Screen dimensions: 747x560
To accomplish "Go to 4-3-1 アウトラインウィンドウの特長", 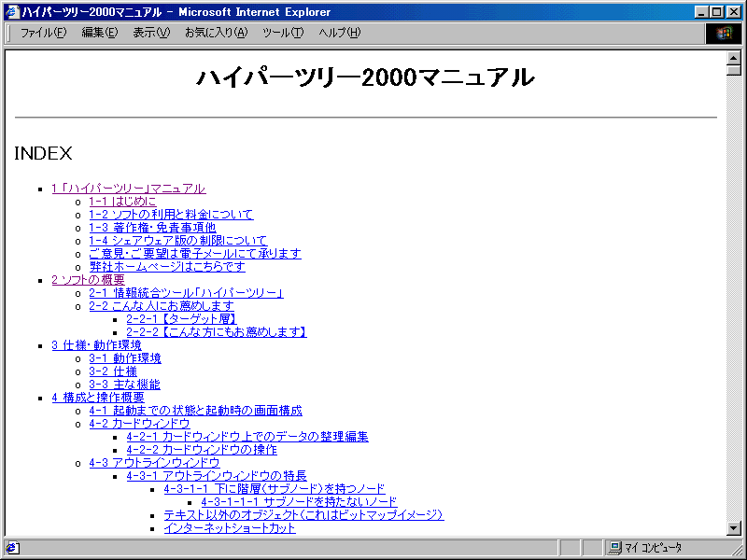I will (x=217, y=476).
